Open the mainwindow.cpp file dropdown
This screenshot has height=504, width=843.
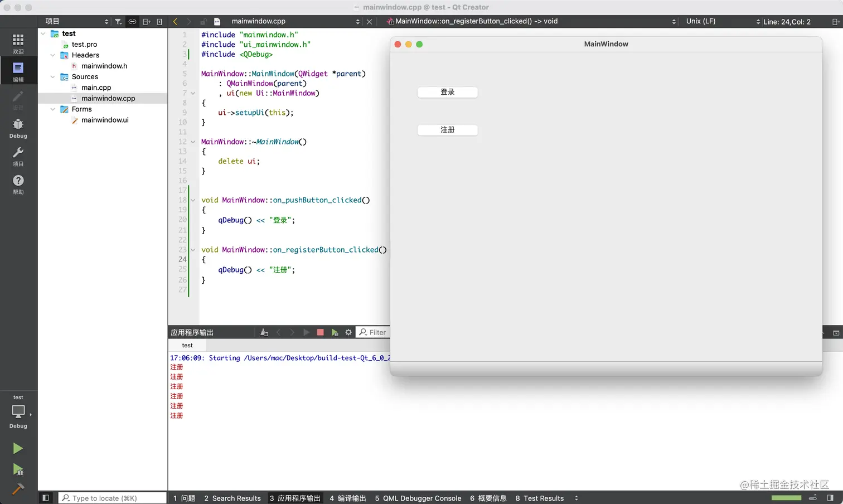tap(295, 21)
